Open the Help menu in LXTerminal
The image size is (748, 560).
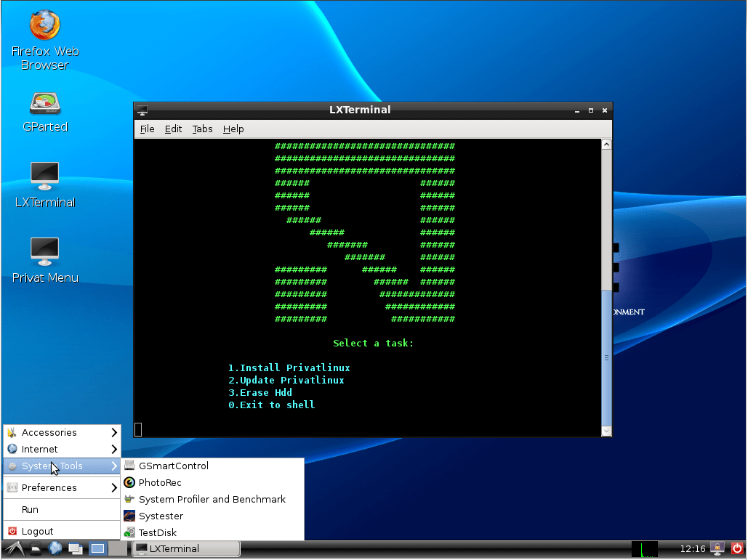(x=233, y=129)
